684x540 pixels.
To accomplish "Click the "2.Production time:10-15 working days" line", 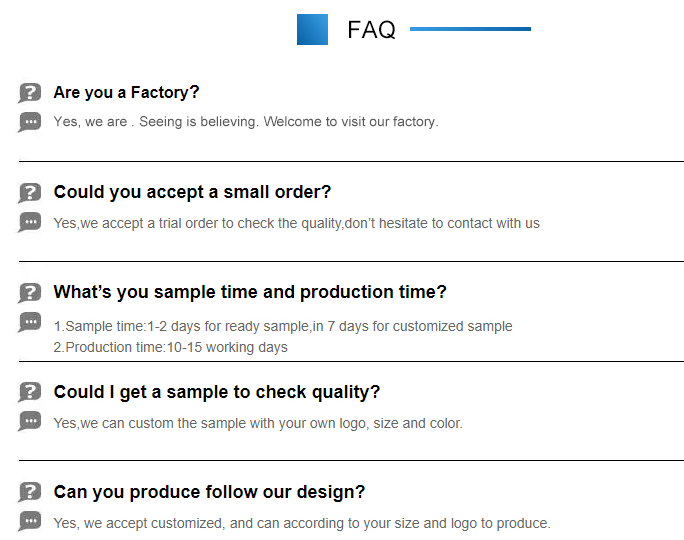I will tap(171, 347).
